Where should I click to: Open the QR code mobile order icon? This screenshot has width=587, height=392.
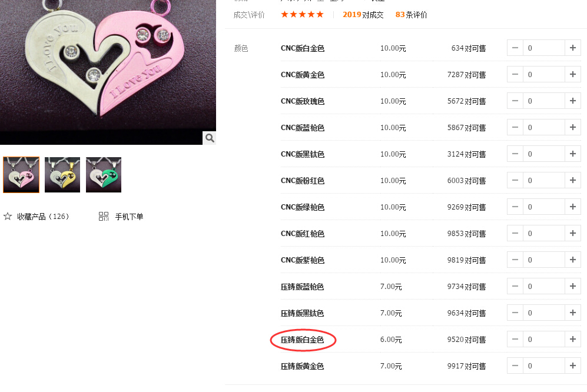click(103, 217)
